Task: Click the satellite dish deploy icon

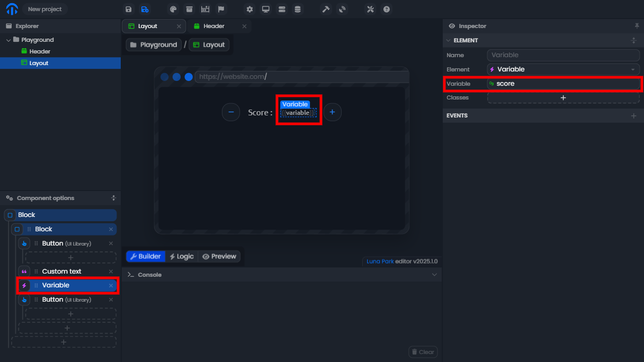Action: point(342,10)
